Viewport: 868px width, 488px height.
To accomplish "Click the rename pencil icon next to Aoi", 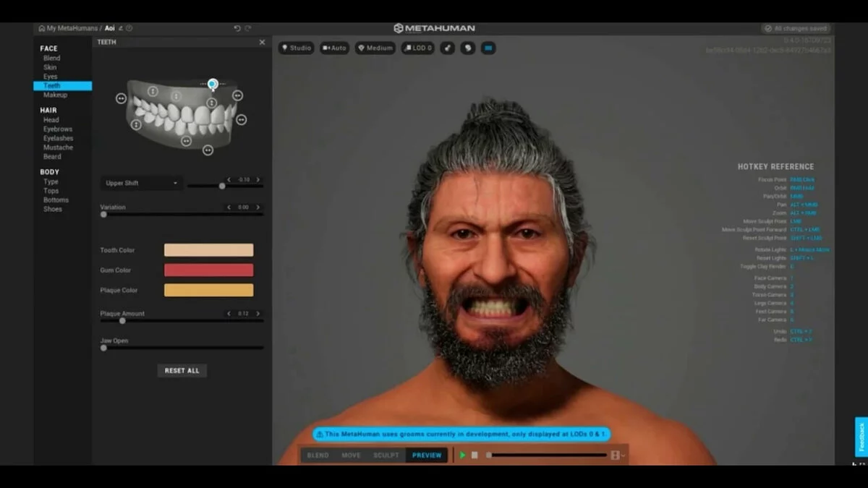I will (121, 28).
